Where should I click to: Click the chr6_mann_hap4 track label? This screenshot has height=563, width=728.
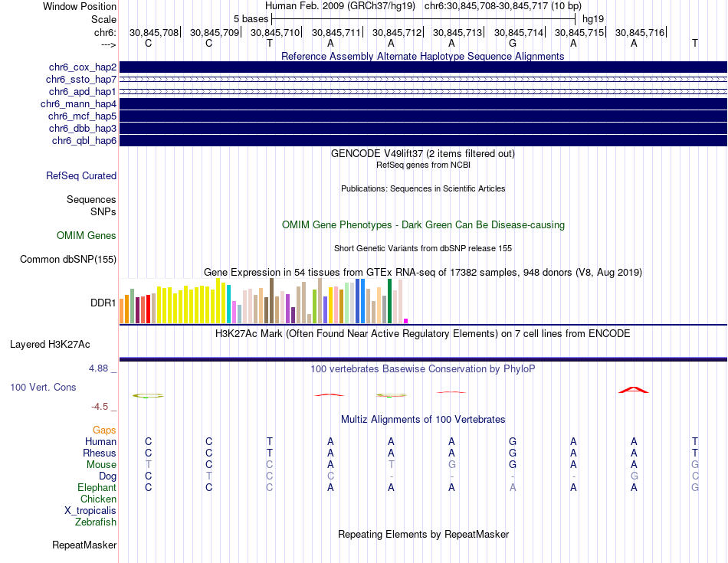click(78, 104)
